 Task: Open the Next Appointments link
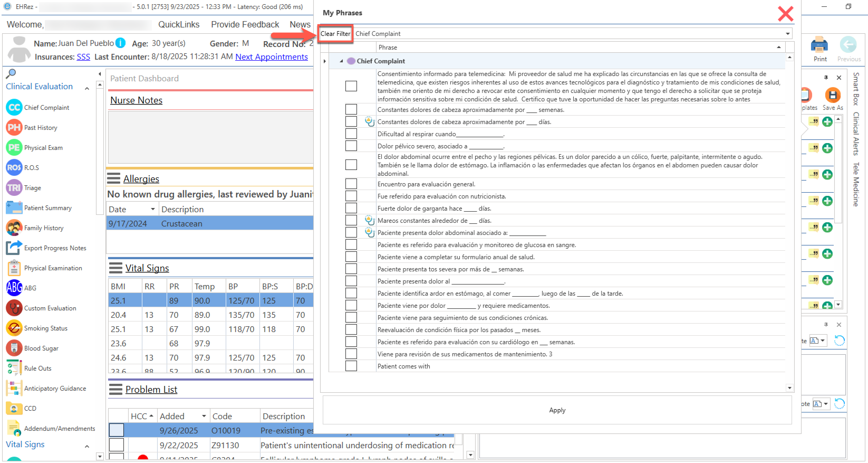click(271, 57)
